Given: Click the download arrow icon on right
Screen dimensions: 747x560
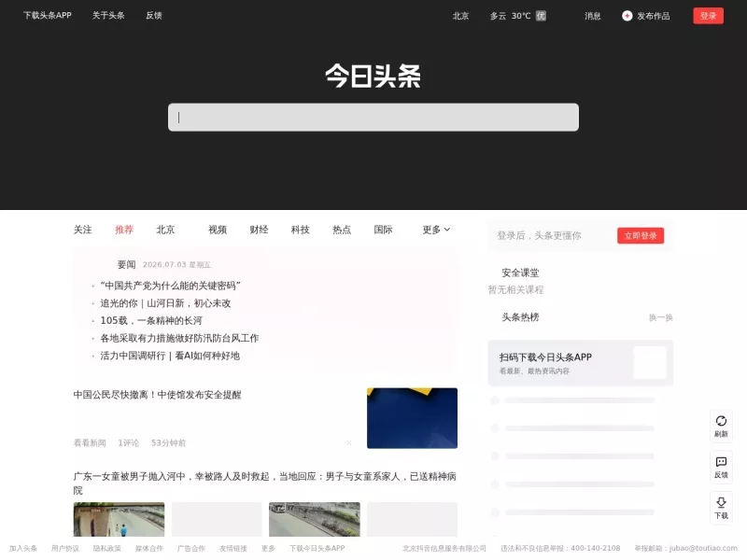Looking at the screenshot, I should click(x=721, y=502).
